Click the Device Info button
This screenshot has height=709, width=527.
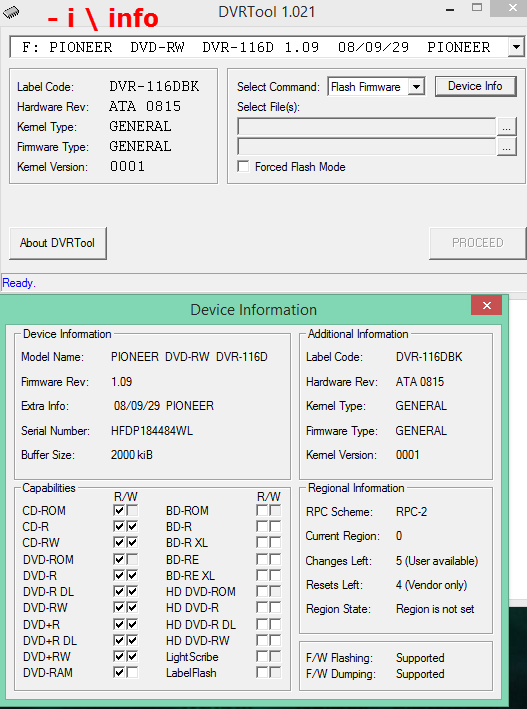click(x=475, y=86)
